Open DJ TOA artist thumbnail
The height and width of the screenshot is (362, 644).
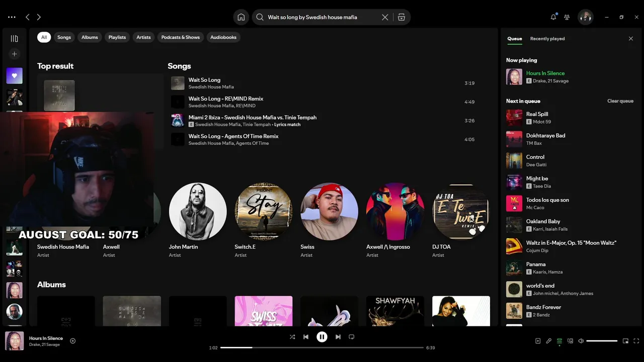pyautogui.click(x=461, y=211)
